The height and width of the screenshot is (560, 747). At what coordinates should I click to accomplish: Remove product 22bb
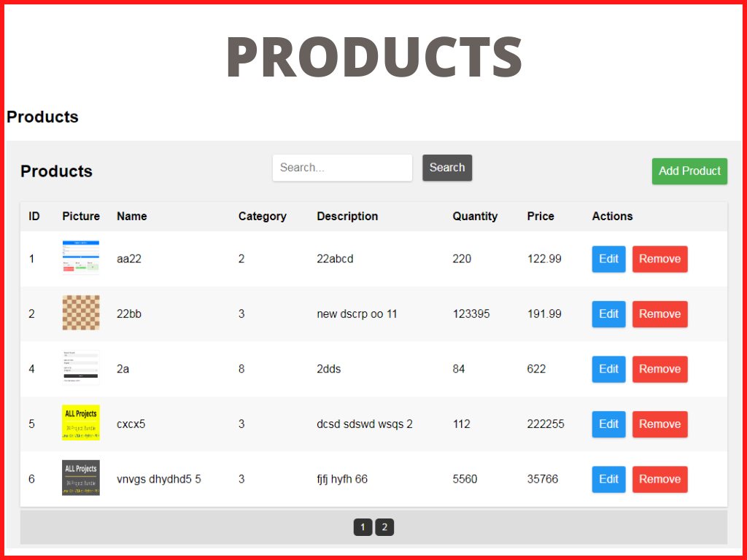(659, 314)
